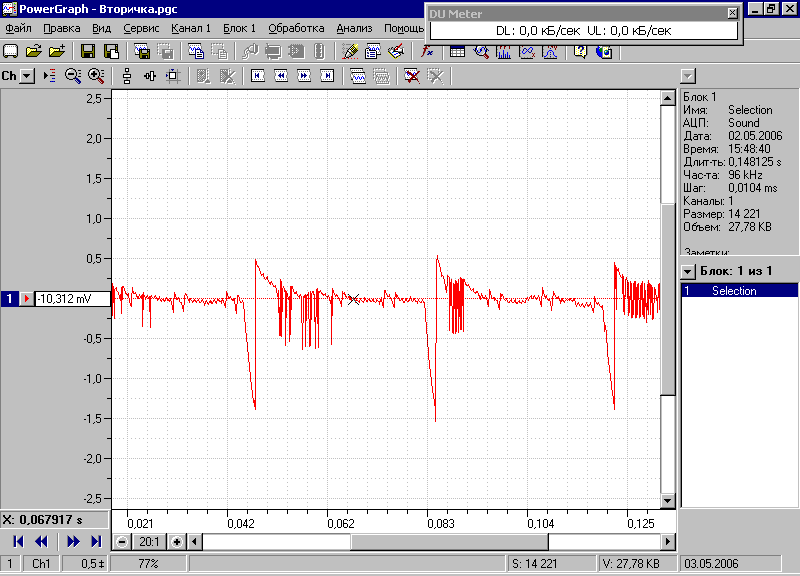Screen dimensions: 800x576
Task: Click the Save floppy disk icon
Action: pyautogui.click(x=88, y=52)
